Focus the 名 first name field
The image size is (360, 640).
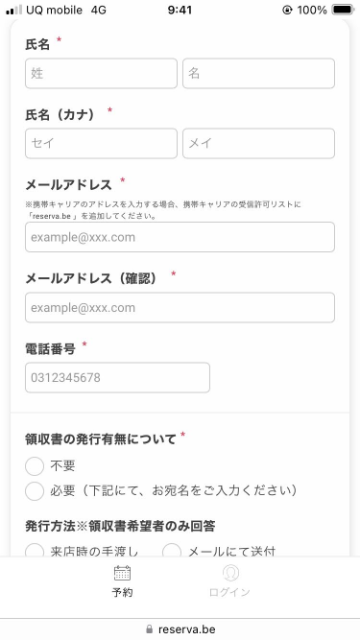(x=259, y=73)
